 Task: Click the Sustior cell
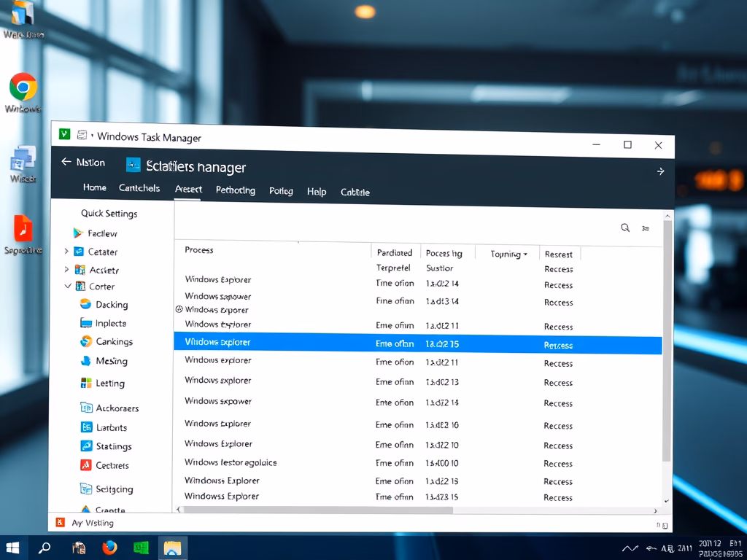440,268
